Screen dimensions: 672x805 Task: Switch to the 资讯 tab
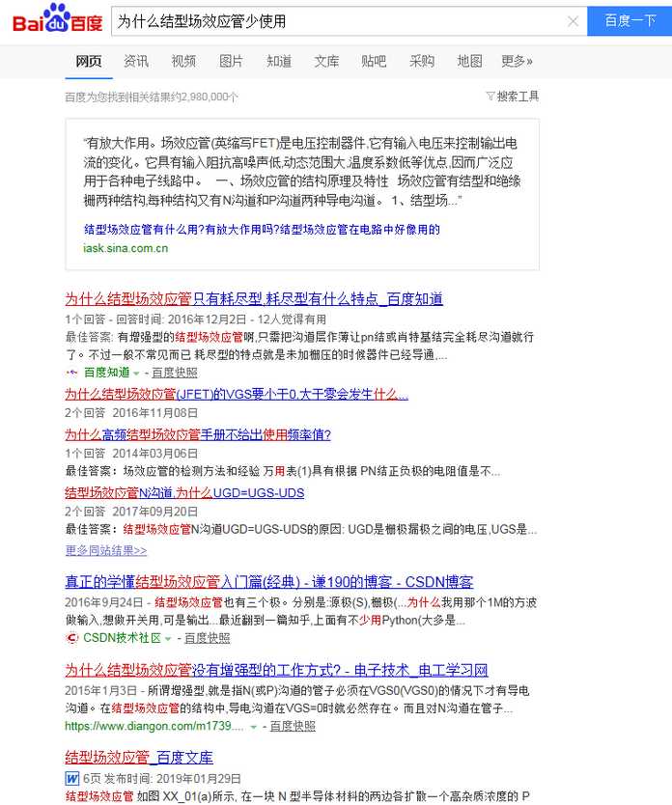click(136, 61)
